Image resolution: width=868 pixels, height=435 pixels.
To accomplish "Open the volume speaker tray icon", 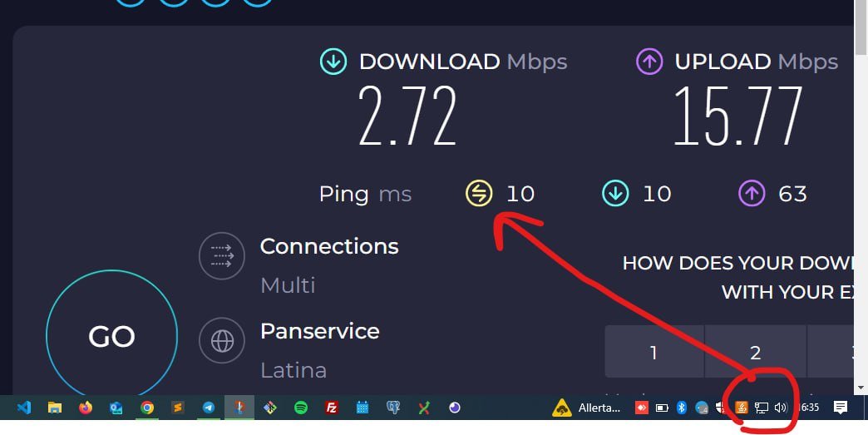I will [x=781, y=408].
